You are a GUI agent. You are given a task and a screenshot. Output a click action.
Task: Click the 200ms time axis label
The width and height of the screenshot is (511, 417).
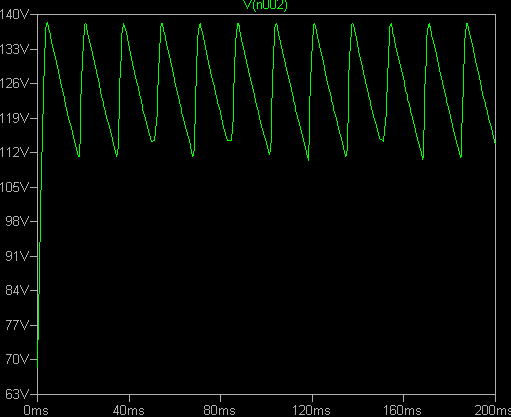(493, 410)
